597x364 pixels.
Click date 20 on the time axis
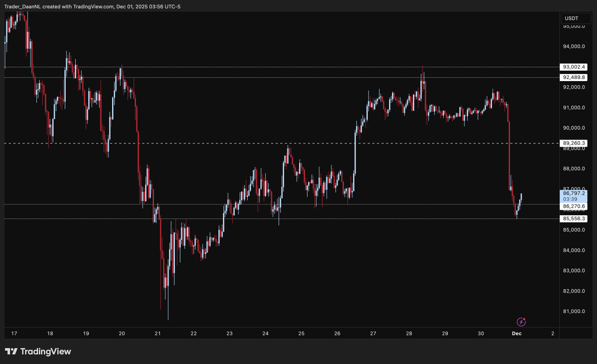[x=122, y=334]
